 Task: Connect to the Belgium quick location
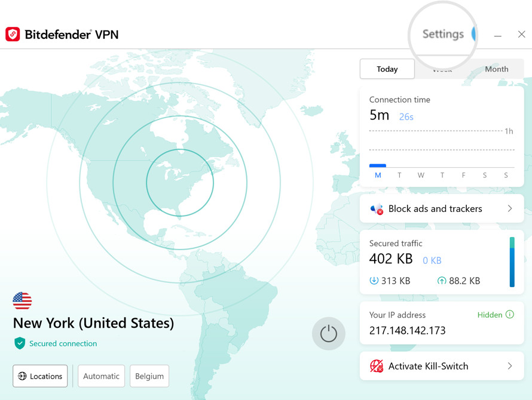(149, 376)
